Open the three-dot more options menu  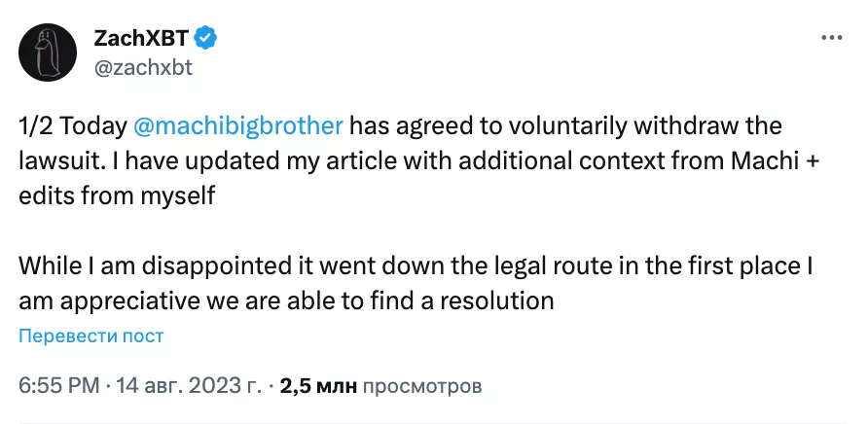tap(831, 39)
